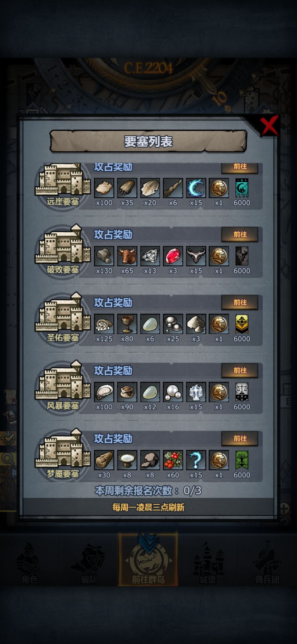The image size is (297, 644).
Task: Click 前往 button for 风暴要塞
Action: point(240,370)
